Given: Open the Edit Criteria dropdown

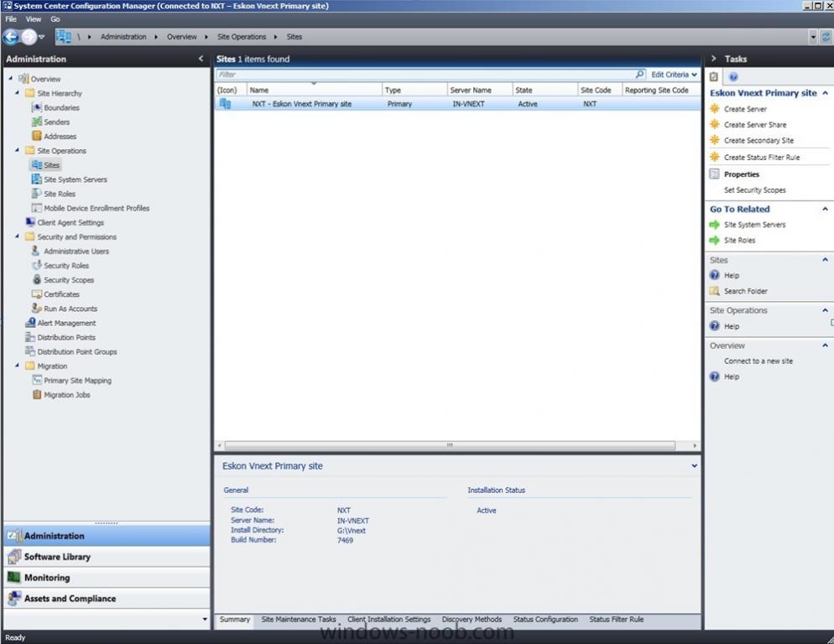Looking at the screenshot, I should point(674,75).
